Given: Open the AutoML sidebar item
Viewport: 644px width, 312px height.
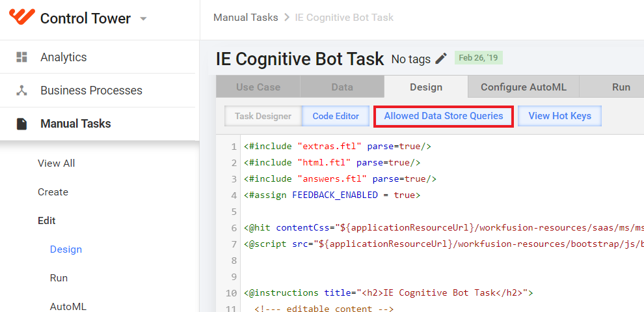Looking at the screenshot, I should click(68, 307).
